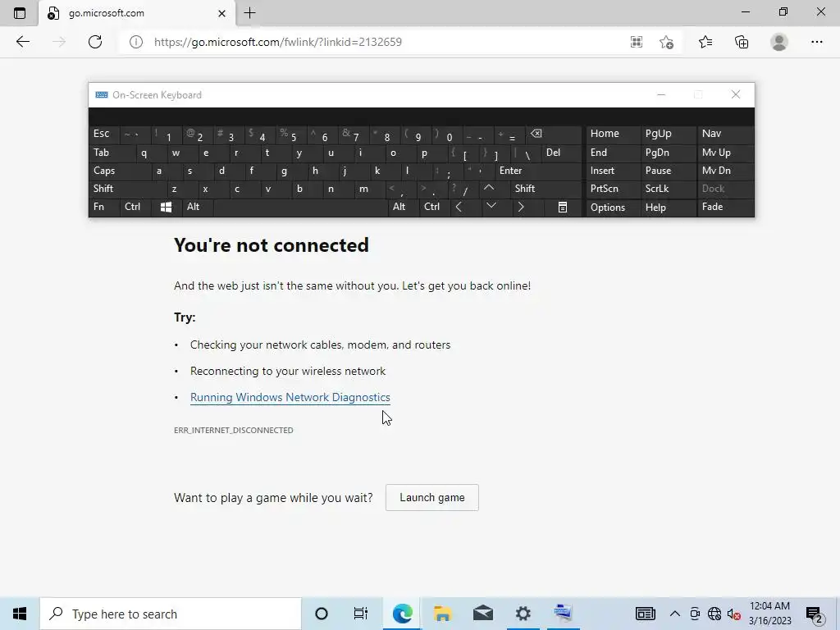Tap the Del key on On-Screen Keyboard
Image resolution: width=840 pixels, height=630 pixels.
(x=561, y=153)
